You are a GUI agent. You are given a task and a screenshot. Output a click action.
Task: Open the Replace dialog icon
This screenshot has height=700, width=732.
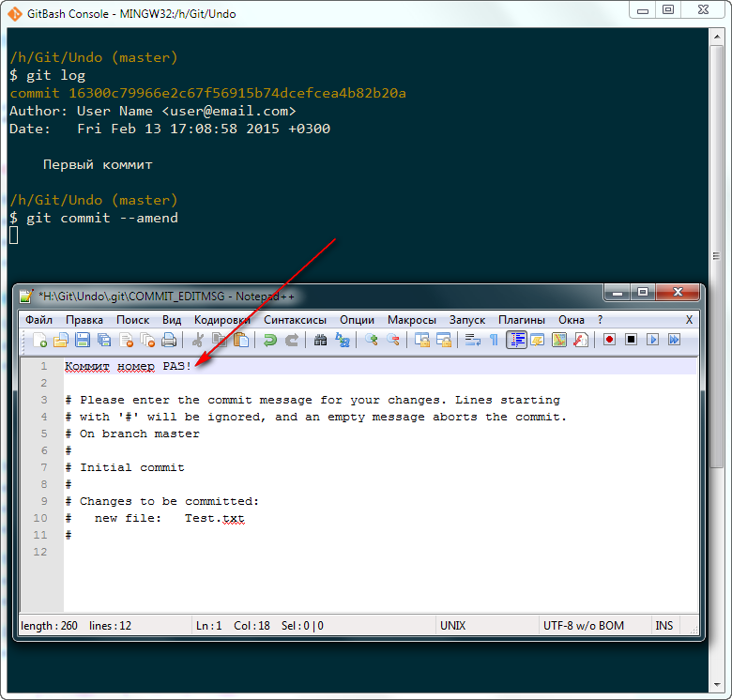[343, 340]
